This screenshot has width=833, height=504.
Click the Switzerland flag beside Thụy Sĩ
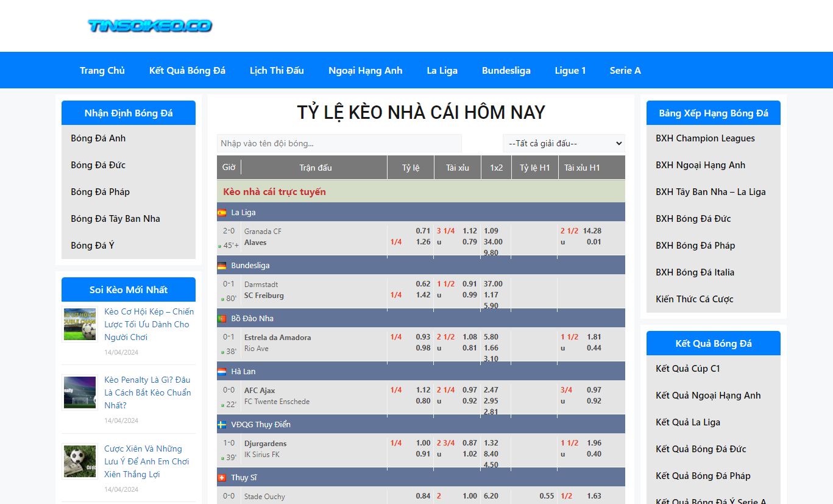[x=222, y=478]
